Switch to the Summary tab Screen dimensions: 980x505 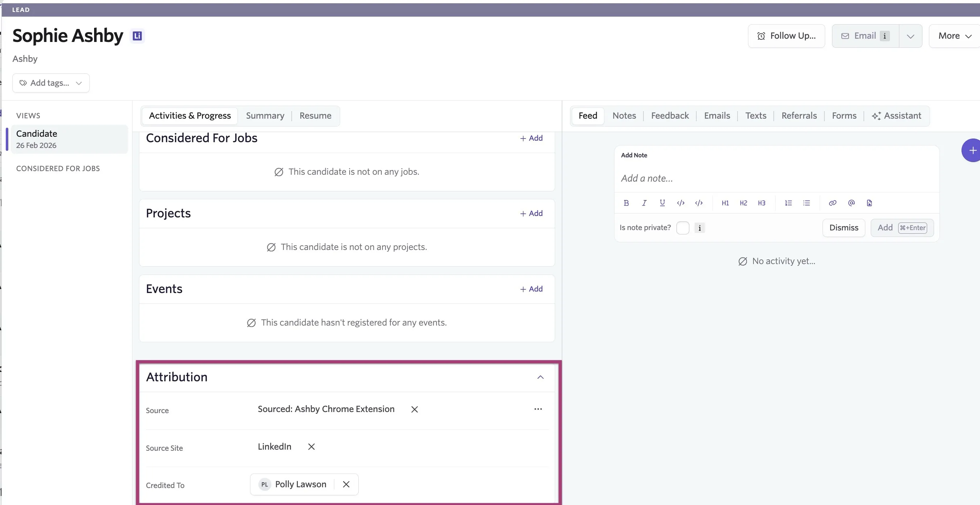click(265, 116)
